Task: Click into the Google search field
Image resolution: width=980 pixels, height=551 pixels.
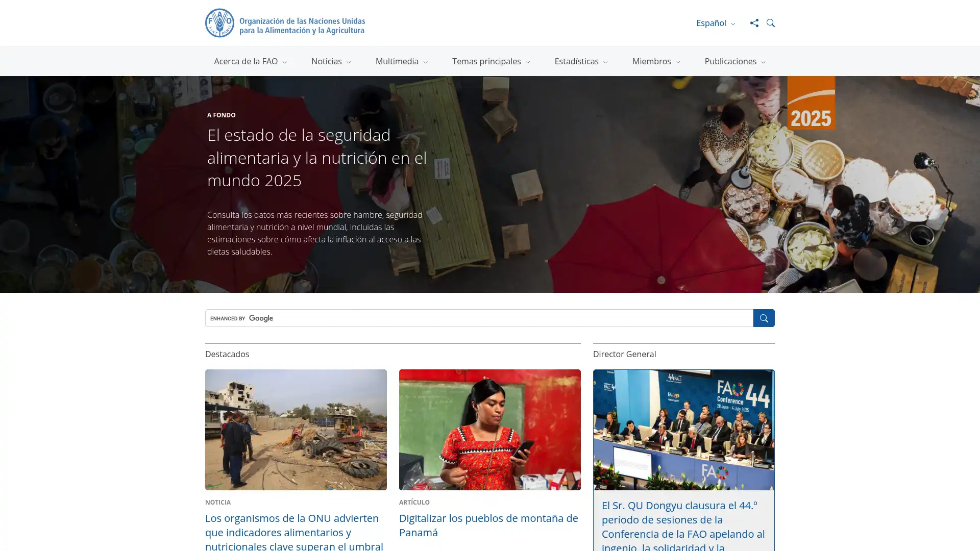Action: [479, 318]
